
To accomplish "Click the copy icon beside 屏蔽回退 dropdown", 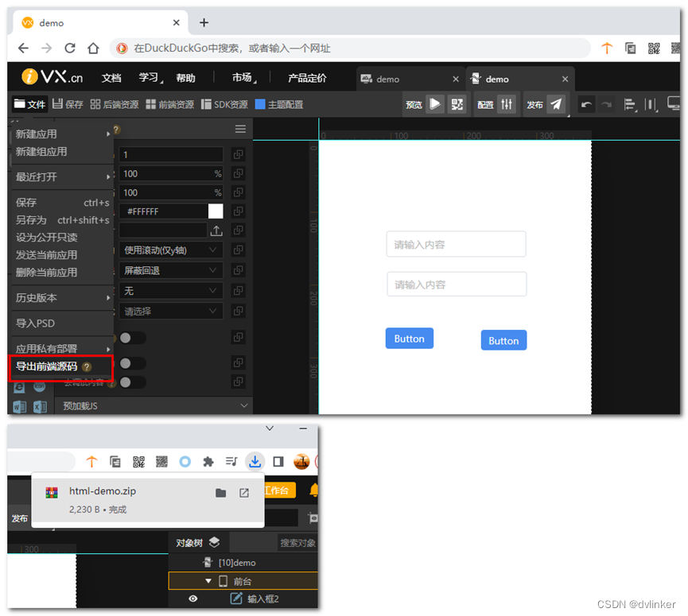I will click(239, 270).
